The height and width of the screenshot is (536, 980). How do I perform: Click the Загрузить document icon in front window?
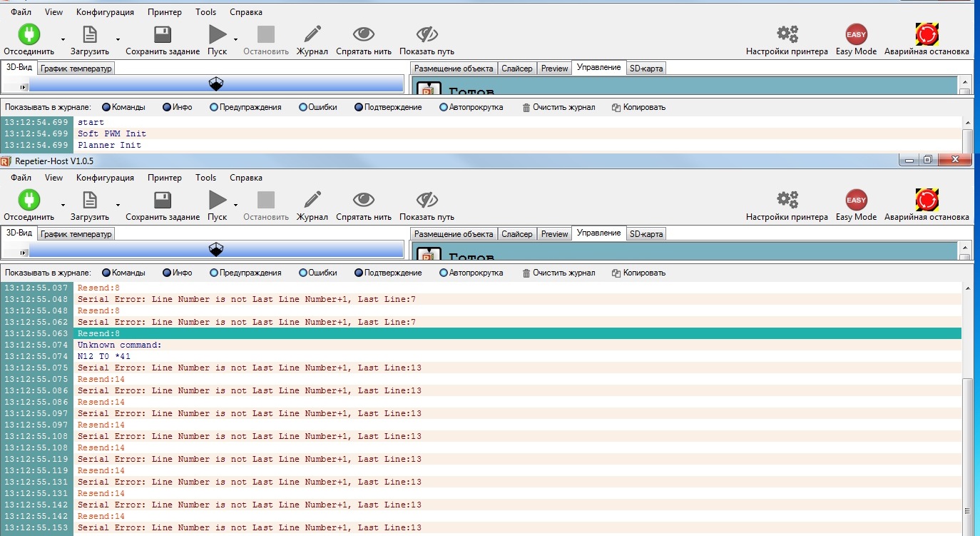click(x=90, y=200)
